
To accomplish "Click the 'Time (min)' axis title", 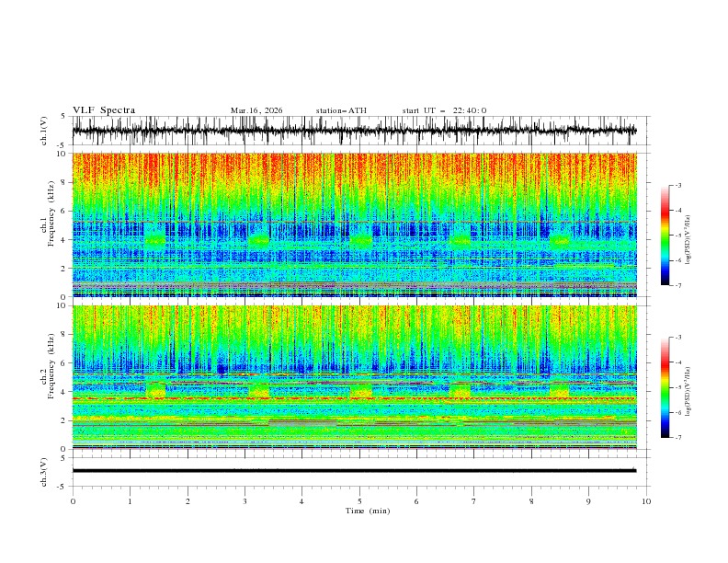I will pos(368,511).
